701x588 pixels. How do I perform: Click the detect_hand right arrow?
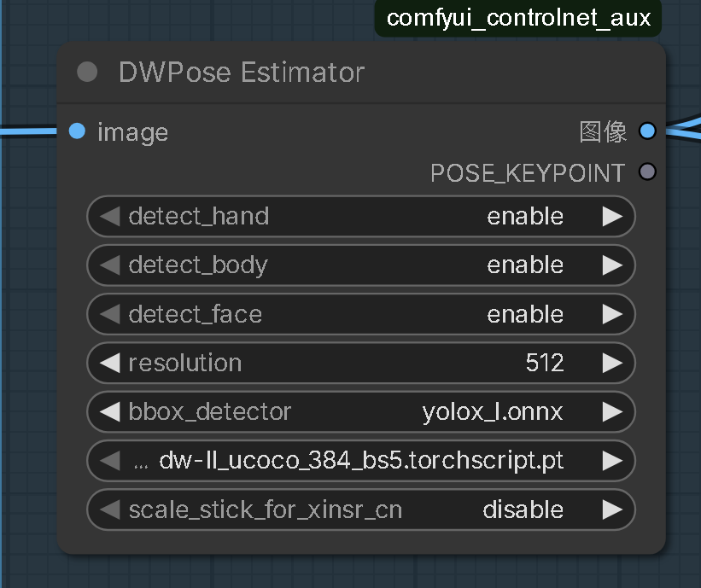tap(612, 216)
